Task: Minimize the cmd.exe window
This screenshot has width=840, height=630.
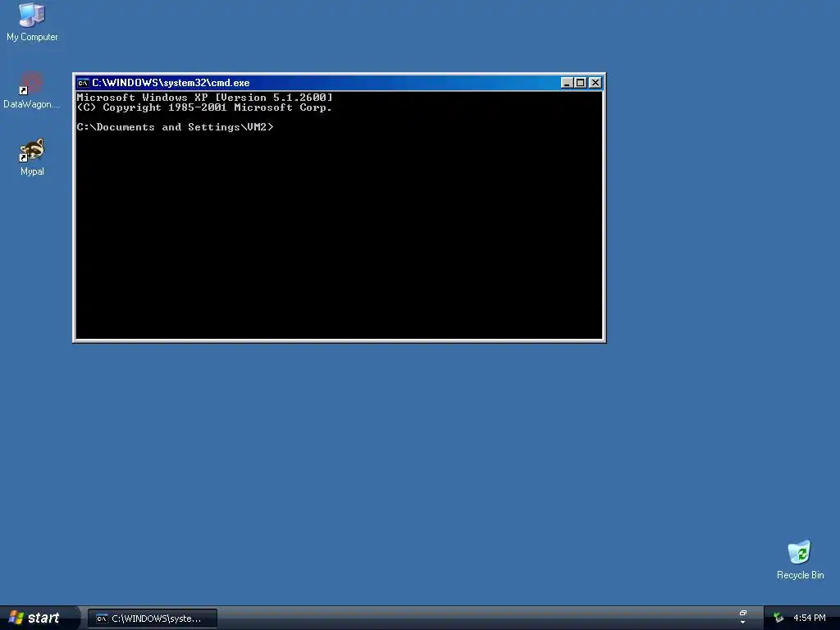Action: coord(567,83)
